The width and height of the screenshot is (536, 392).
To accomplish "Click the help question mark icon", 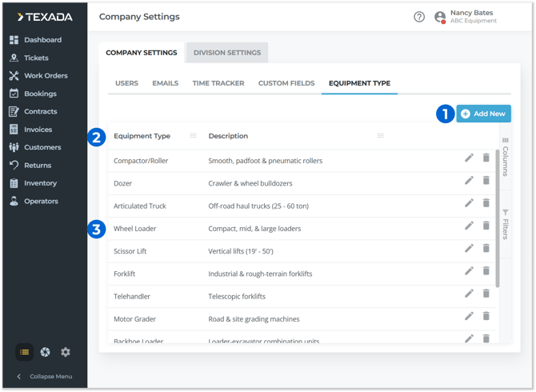I will point(419,17).
